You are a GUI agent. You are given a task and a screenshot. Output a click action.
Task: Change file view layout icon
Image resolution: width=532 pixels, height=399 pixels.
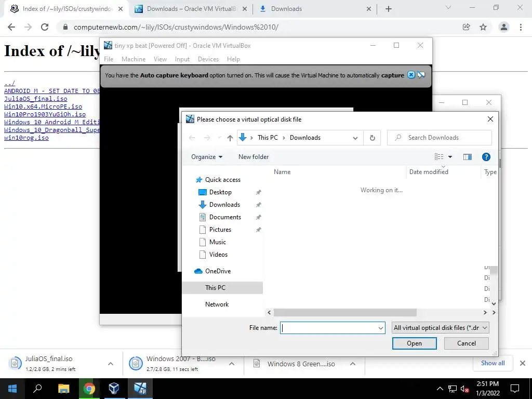click(439, 157)
